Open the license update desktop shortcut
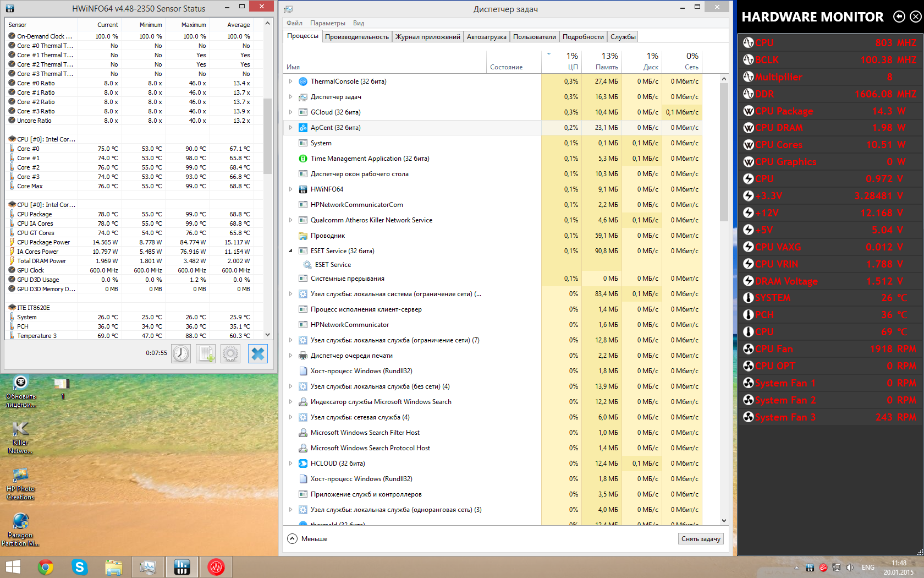 20,391
